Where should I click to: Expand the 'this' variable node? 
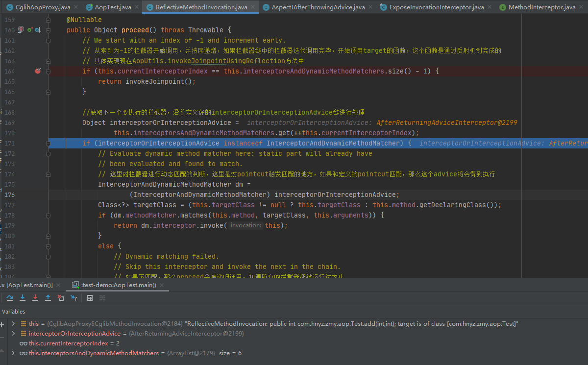click(14, 324)
